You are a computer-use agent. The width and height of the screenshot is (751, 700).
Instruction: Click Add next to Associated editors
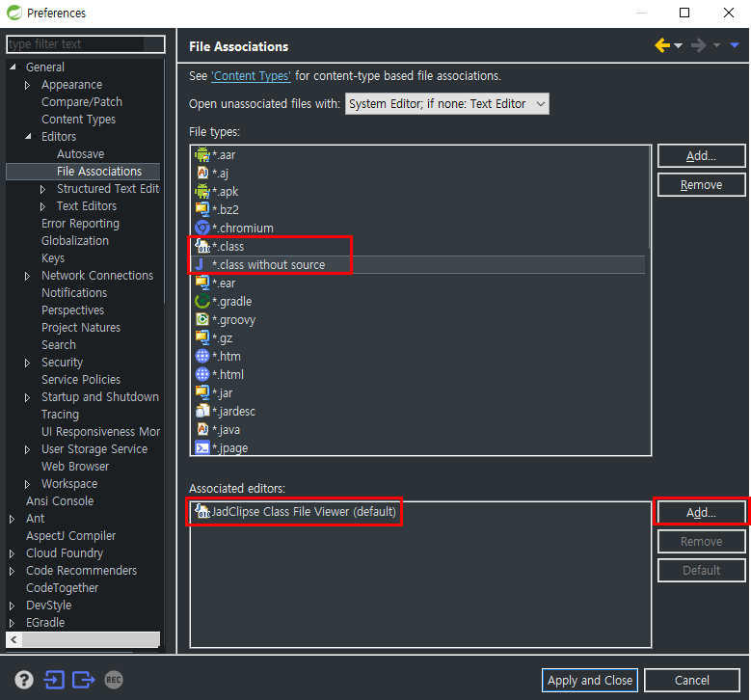point(701,513)
